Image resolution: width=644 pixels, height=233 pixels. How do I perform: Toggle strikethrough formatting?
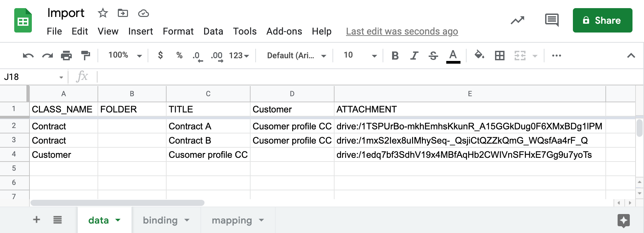point(433,56)
